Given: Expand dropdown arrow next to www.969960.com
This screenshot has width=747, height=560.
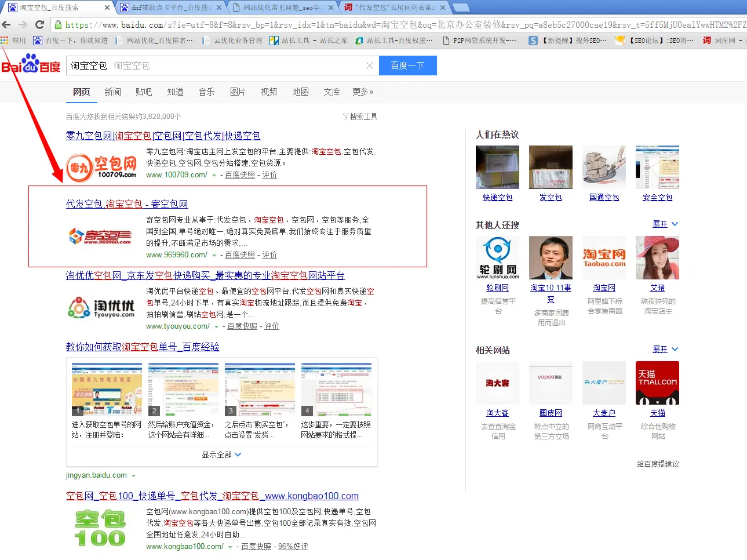Looking at the screenshot, I should [x=214, y=255].
